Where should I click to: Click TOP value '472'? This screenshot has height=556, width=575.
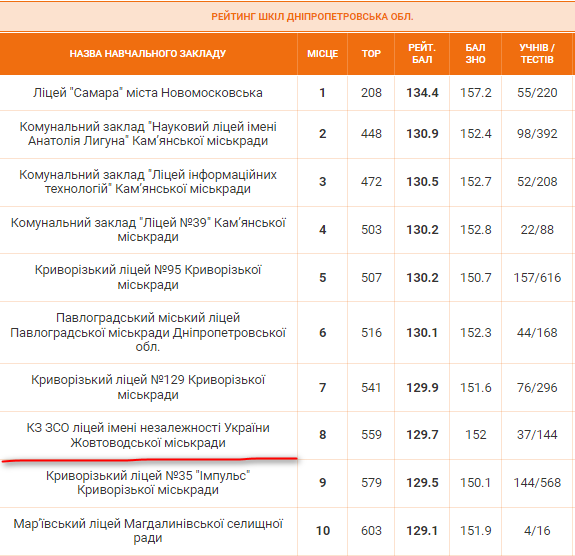pyautogui.click(x=371, y=182)
